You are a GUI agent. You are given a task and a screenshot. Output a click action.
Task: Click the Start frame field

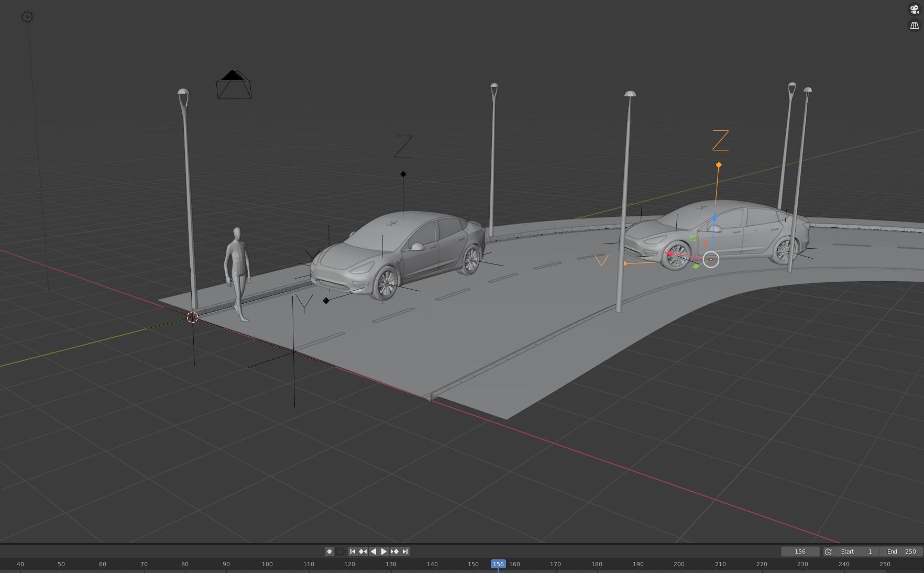click(x=856, y=552)
